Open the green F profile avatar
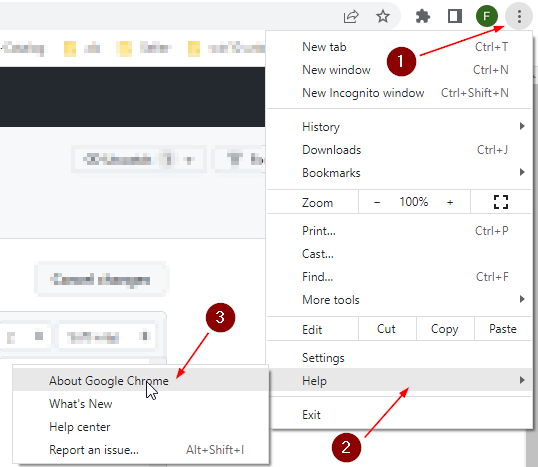 point(487,16)
